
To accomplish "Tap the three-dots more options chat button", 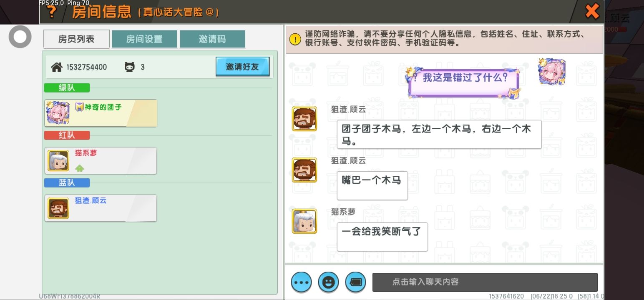I will click(x=302, y=282).
